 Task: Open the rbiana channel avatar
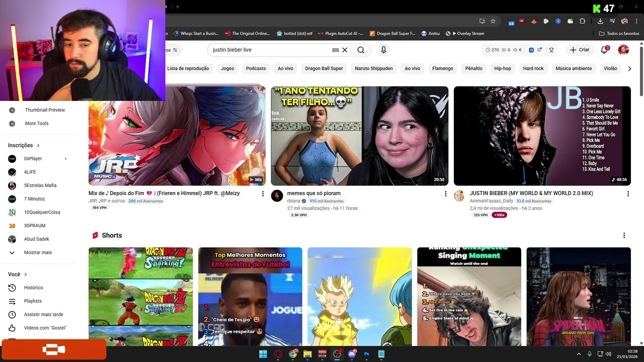(277, 196)
